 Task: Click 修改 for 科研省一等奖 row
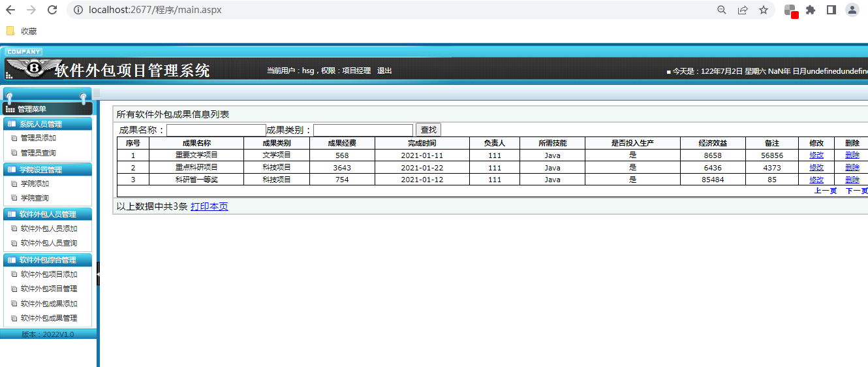816,180
